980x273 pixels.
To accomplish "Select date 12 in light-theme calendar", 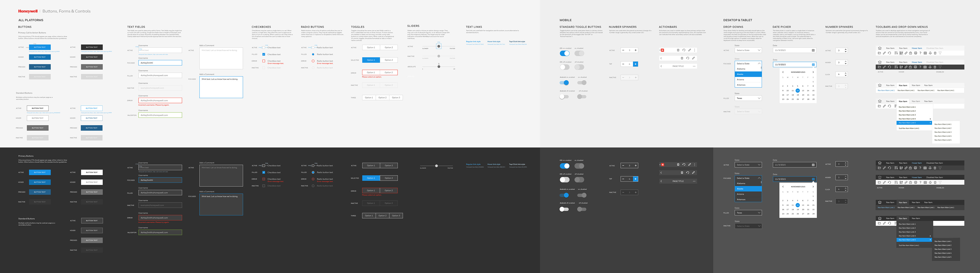I will pyautogui.click(x=798, y=91).
